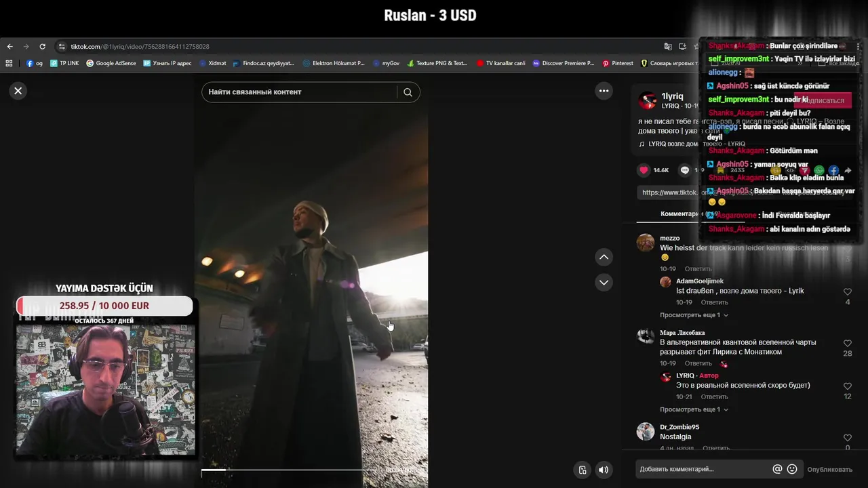Open the browser apps grid icon

coord(9,63)
